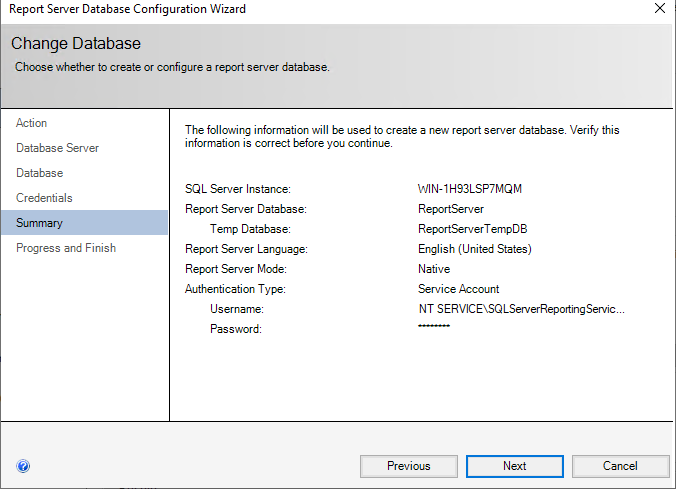The width and height of the screenshot is (676, 489).
Task: Click the ReportServer database name value
Action: pos(450,209)
